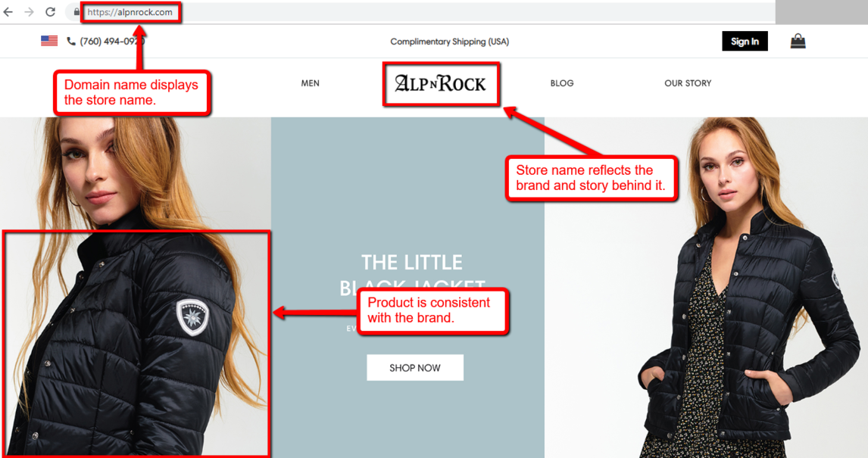This screenshot has width=868, height=458.
Task: Click the Complimentary Shipping (USA) text
Action: pos(449,42)
